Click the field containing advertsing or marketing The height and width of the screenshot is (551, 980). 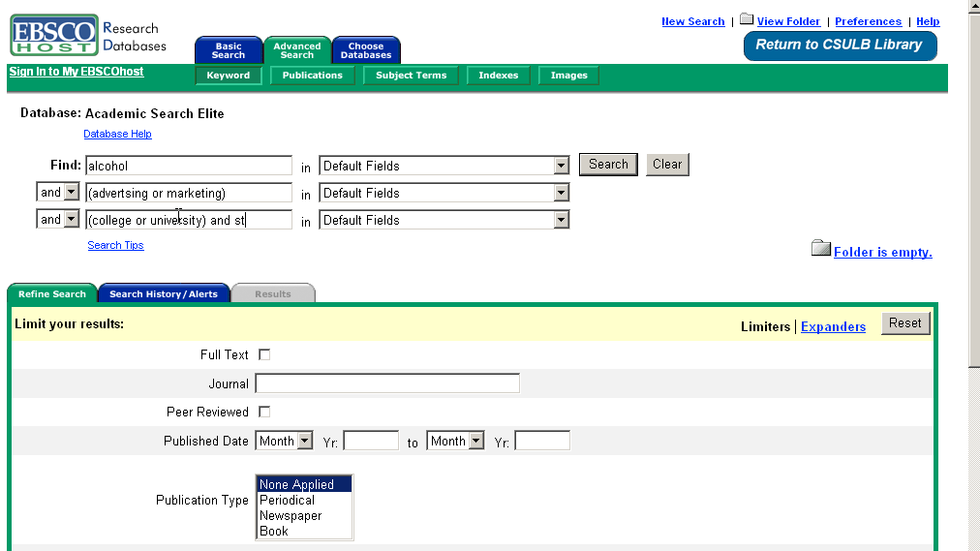tap(189, 193)
